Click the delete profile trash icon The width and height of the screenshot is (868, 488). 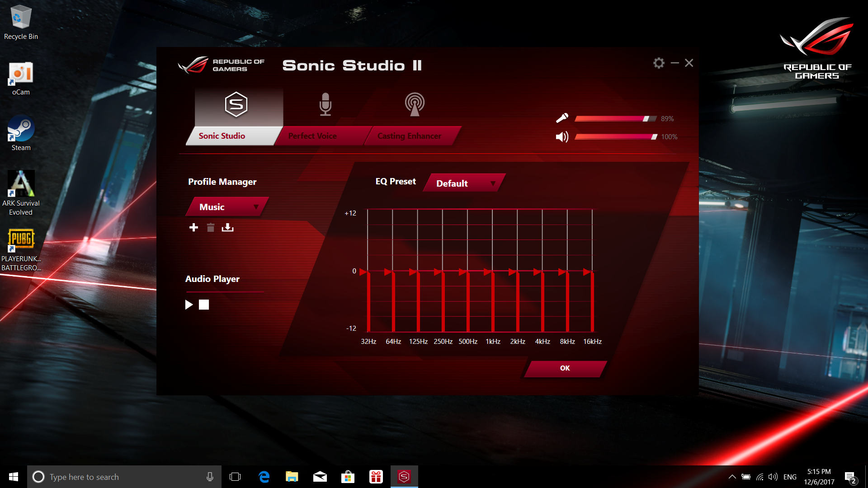click(210, 227)
